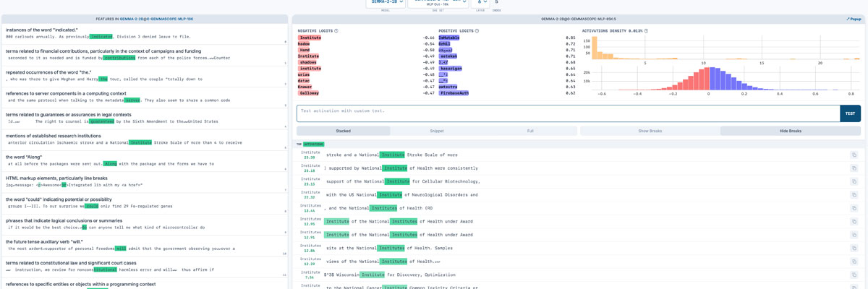Click header 'Features in GEMMA-2-2B@6-GEMMASCOPE-MLP-16K'

[145, 19]
